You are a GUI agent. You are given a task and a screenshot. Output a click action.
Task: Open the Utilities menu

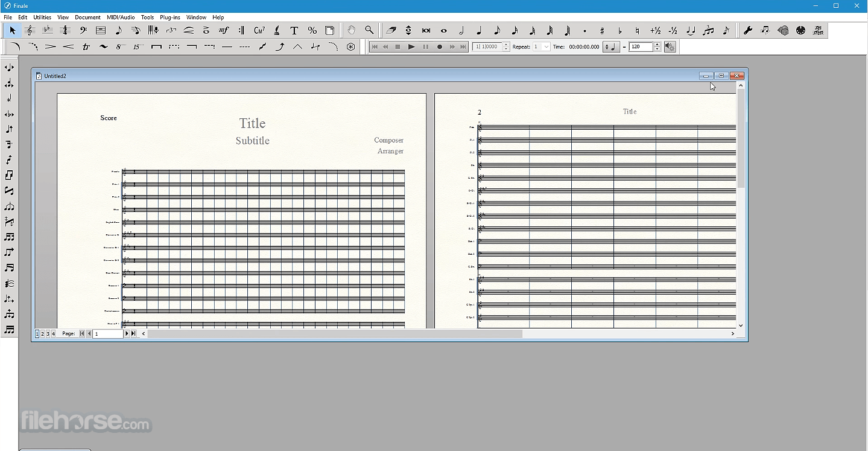pos(42,18)
